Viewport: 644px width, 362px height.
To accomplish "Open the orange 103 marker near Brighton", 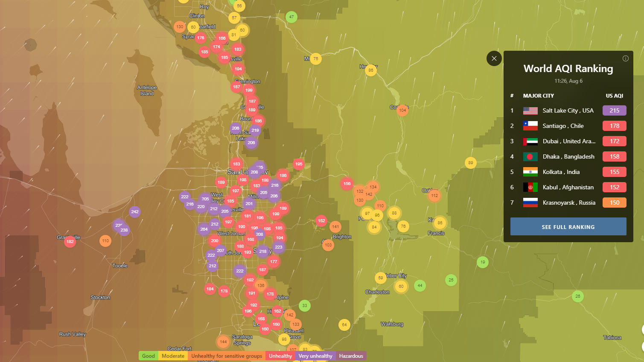I will pyautogui.click(x=328, y=245).
